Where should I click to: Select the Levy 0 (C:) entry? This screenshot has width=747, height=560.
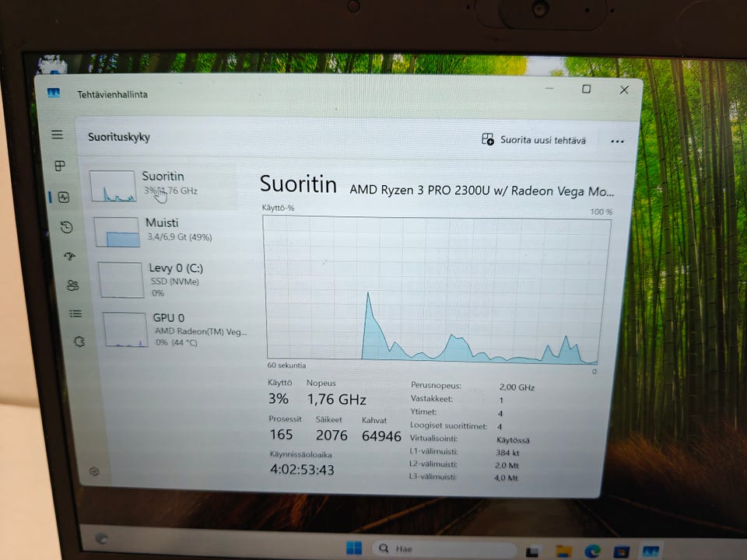pos(168,280)
